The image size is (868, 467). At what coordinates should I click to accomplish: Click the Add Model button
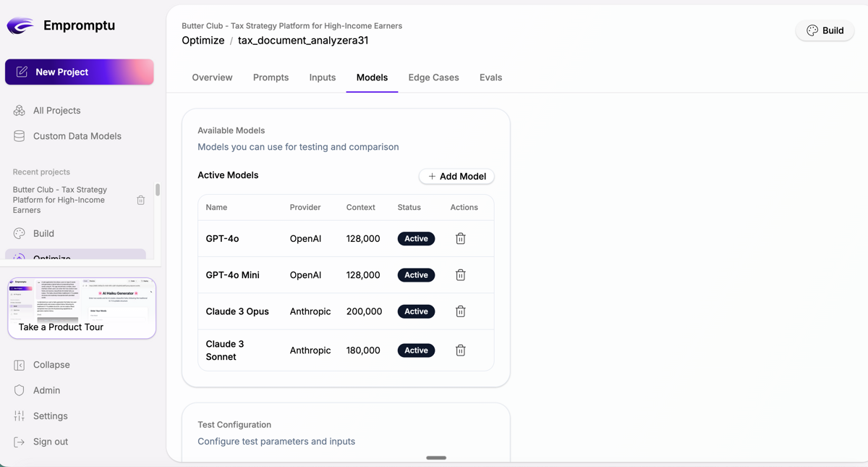[456, 177]
